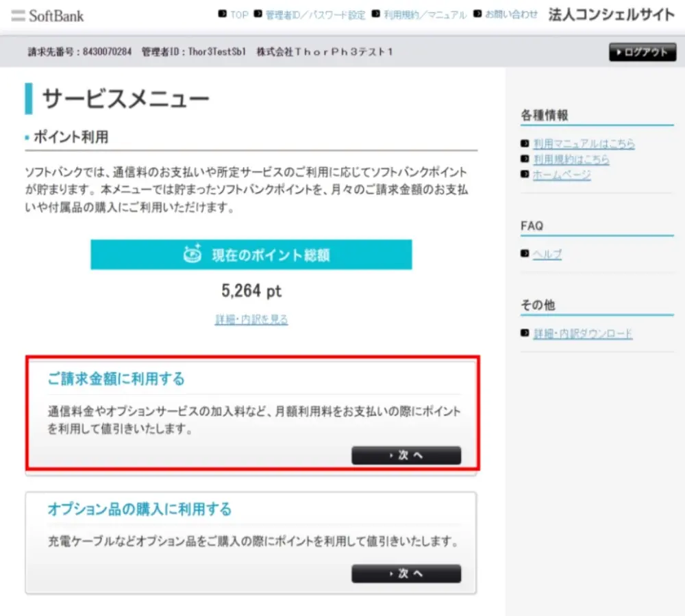Open 利用規約はこちら link
685x616 pixels.
pyautogui.click(x=571, y=159)
